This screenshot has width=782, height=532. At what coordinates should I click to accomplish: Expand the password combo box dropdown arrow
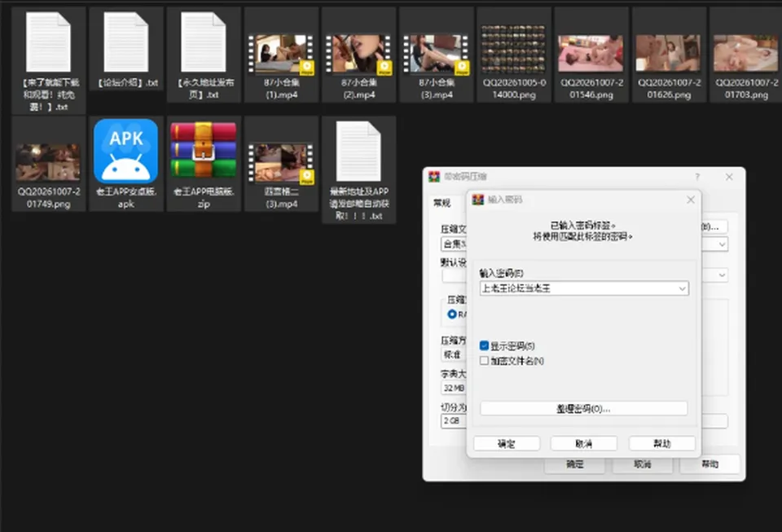(x=682, y=288)
